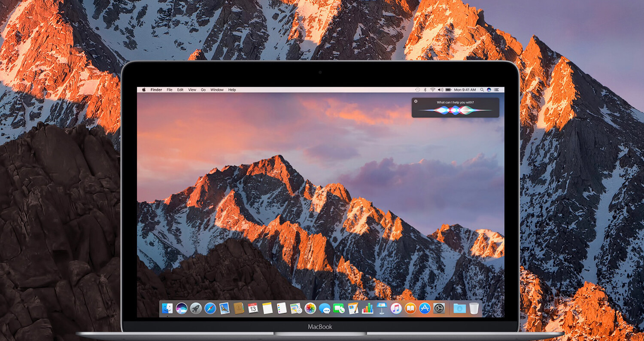Open Notification Center

point(497,89)
